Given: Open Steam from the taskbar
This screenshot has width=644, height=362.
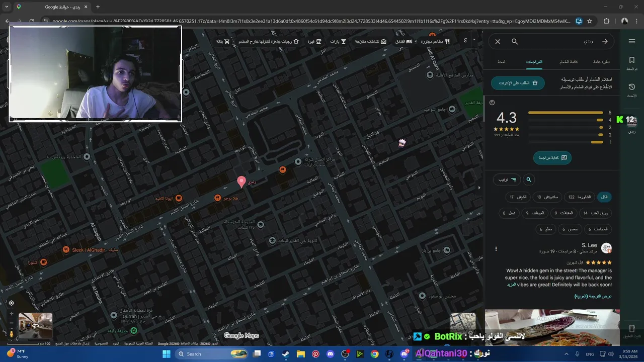Looking at the screenshot, I should coord(285,354).
